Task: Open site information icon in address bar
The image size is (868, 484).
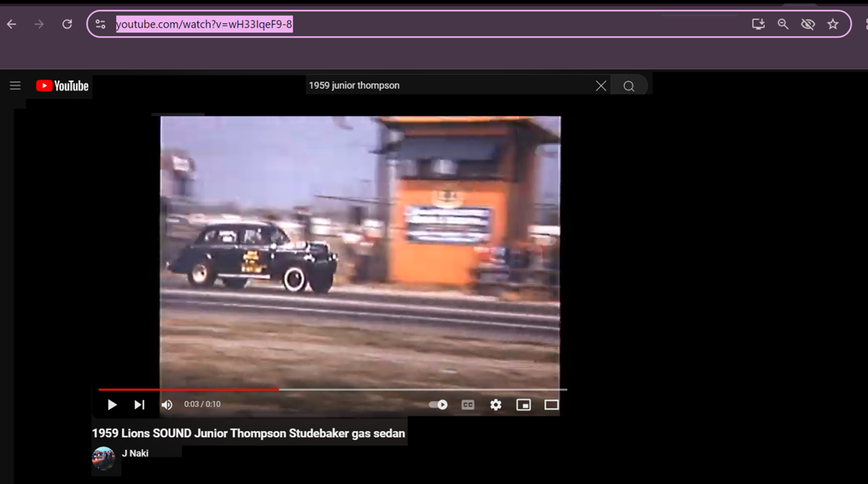Action: tap(100, 24)
